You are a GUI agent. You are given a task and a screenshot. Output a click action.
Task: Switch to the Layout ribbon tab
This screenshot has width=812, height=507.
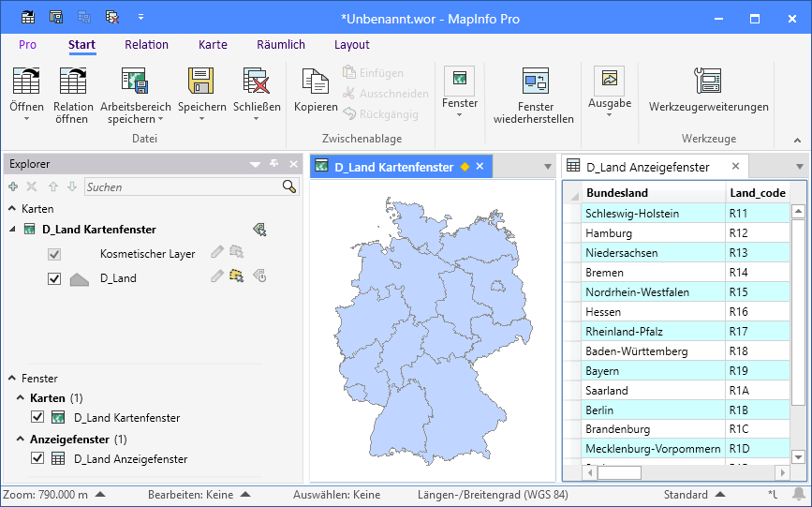[352, 45]
